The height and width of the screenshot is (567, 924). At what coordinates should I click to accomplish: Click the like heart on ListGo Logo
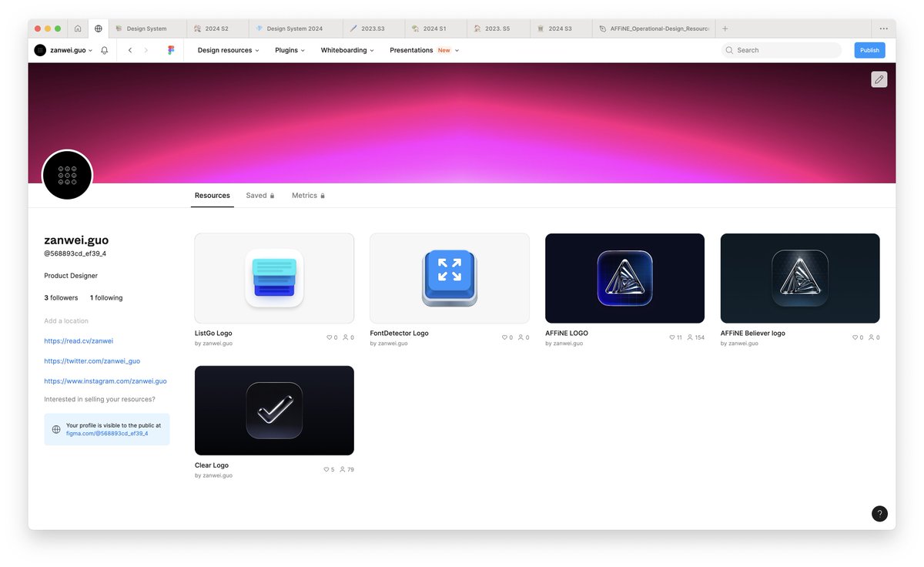pyautogui.click(x=329, y=337)
